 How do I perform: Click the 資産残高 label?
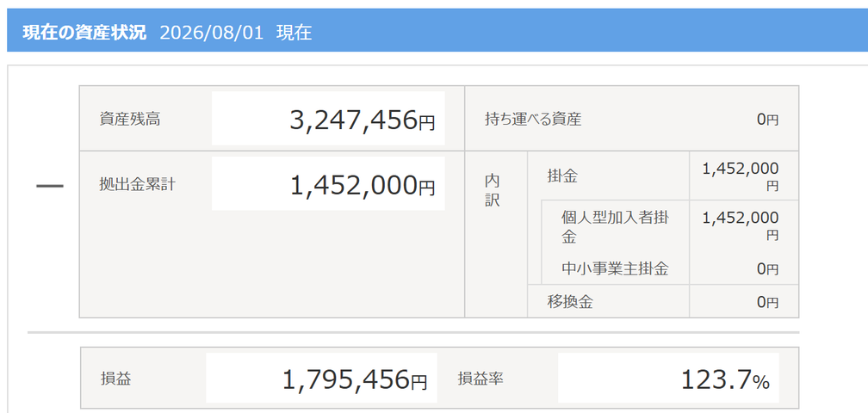click(x=130, y=119)
